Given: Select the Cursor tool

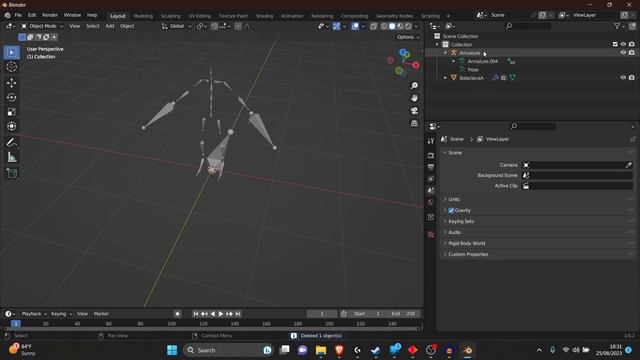Looking at the screenshot, I should (x=11, y=67).
